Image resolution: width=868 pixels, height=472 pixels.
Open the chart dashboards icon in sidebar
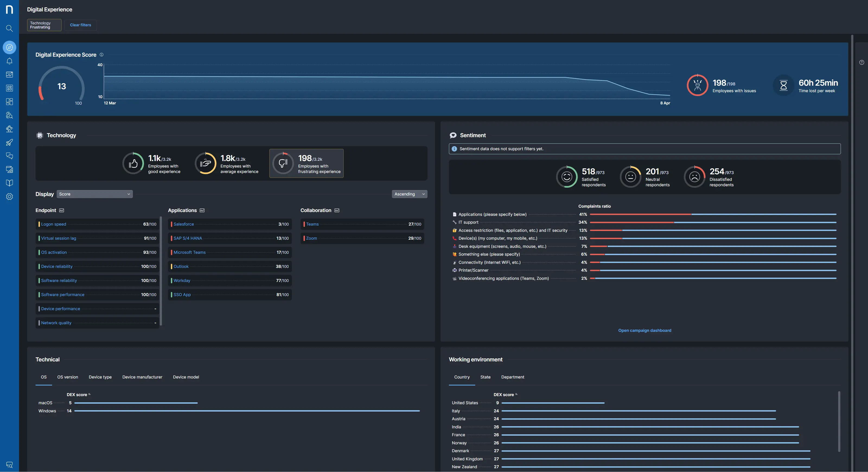(x=9, y=74)
